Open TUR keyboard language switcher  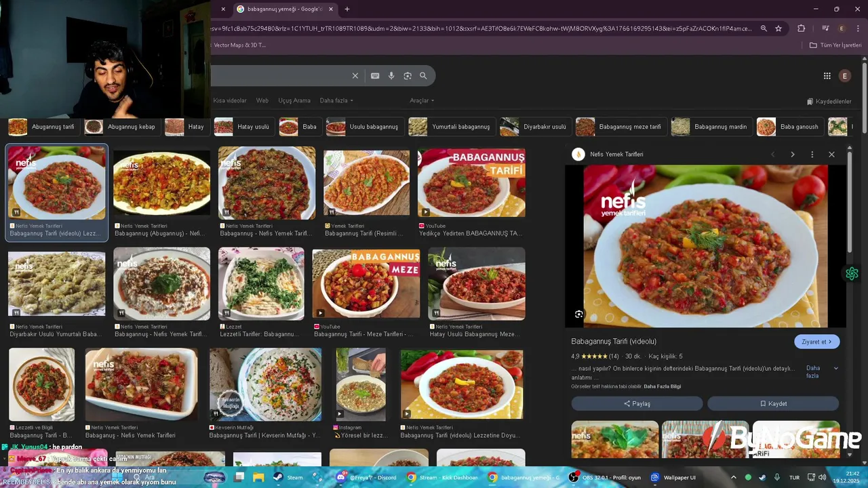794,477
